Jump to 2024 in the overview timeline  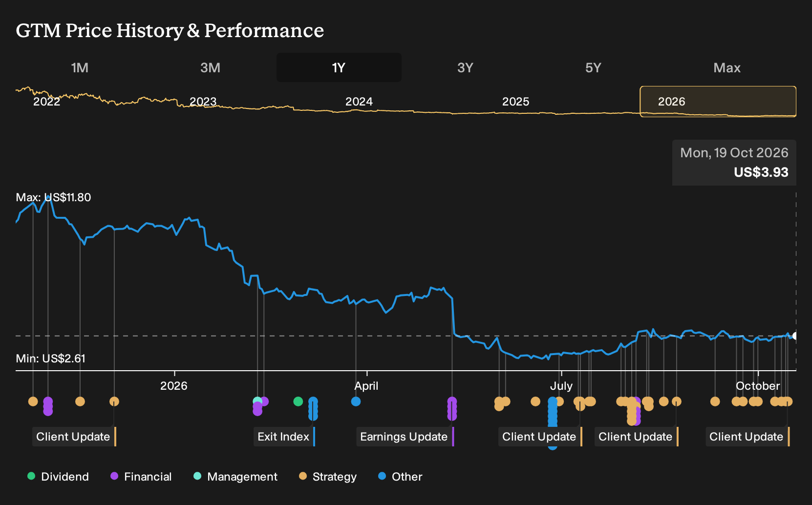click(359, 102)
